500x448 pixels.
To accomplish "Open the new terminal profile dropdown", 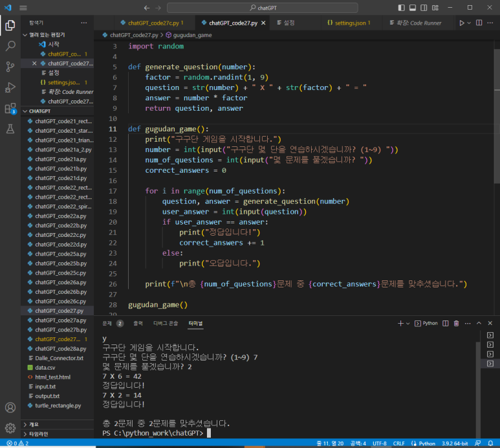I will (x=408, y=324).
